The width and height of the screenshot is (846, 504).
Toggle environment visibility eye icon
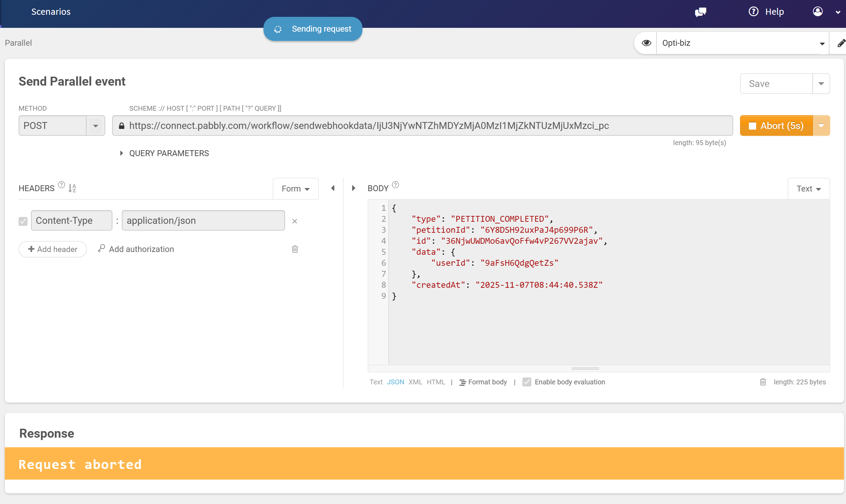pos(646,43)
